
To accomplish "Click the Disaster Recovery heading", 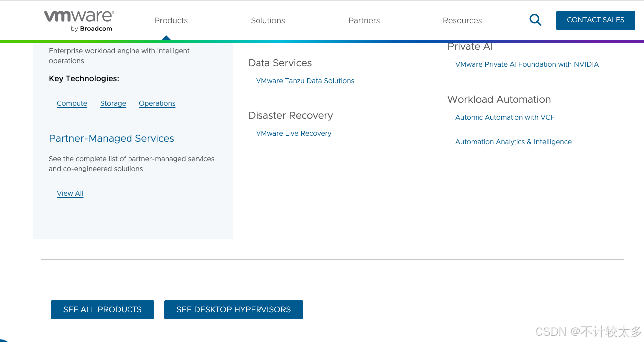I will pyautogui.click(x=290, y=115).
